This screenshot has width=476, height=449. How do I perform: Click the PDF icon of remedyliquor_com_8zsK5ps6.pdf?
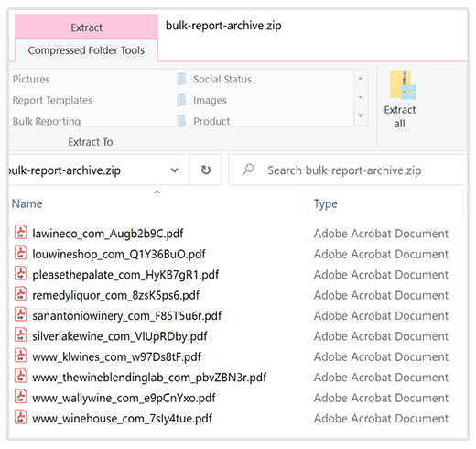point(21,294)
